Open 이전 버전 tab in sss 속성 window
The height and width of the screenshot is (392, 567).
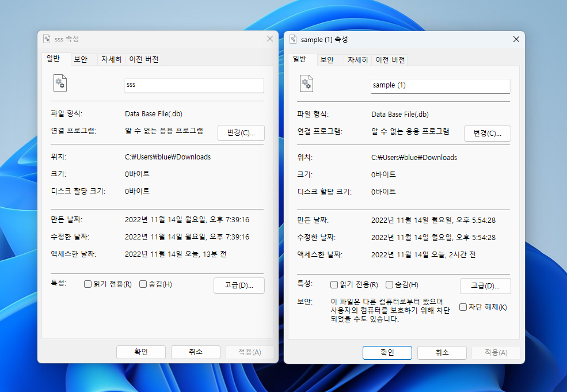point(144,59)
